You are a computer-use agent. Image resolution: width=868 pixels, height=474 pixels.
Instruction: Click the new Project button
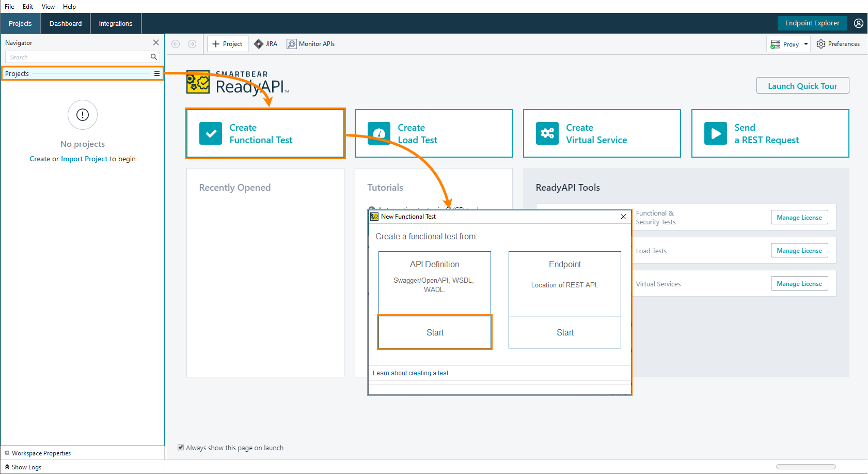(x=228, y=44)
